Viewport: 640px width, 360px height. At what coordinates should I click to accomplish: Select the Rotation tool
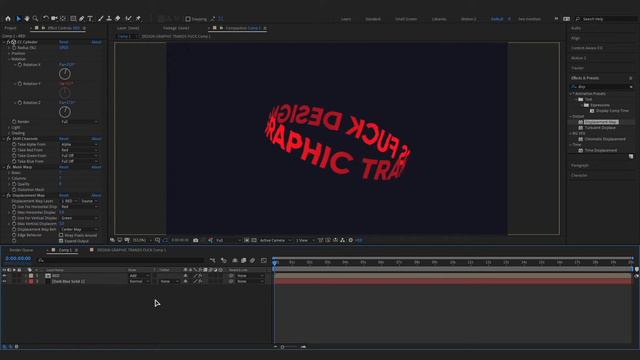46,19
